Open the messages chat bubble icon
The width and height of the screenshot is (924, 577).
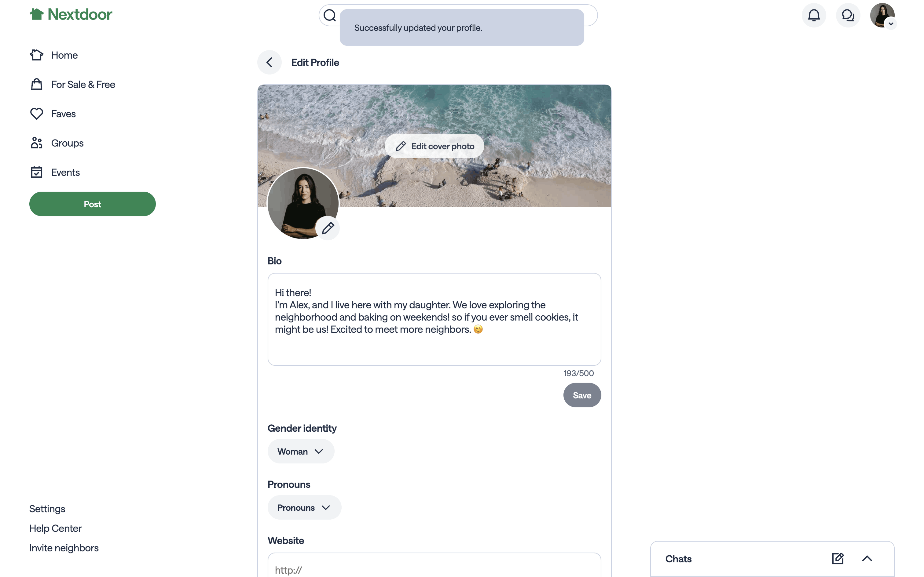coord(848,15)
